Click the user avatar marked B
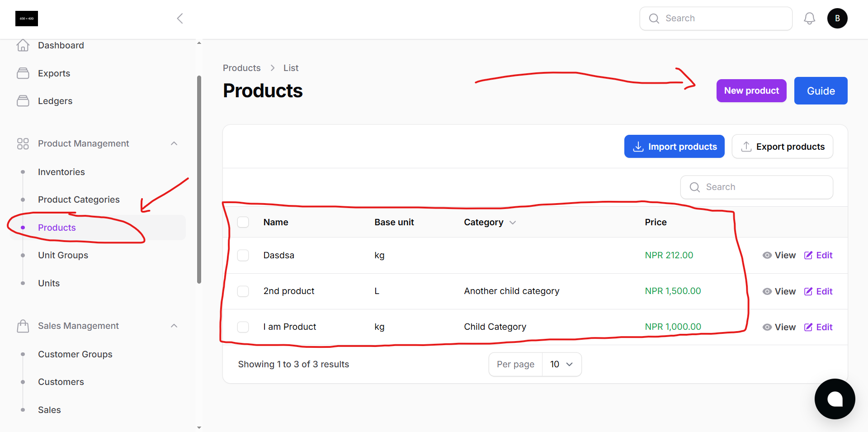This screenshot has width=868, height=432. [x=837, y=18]
